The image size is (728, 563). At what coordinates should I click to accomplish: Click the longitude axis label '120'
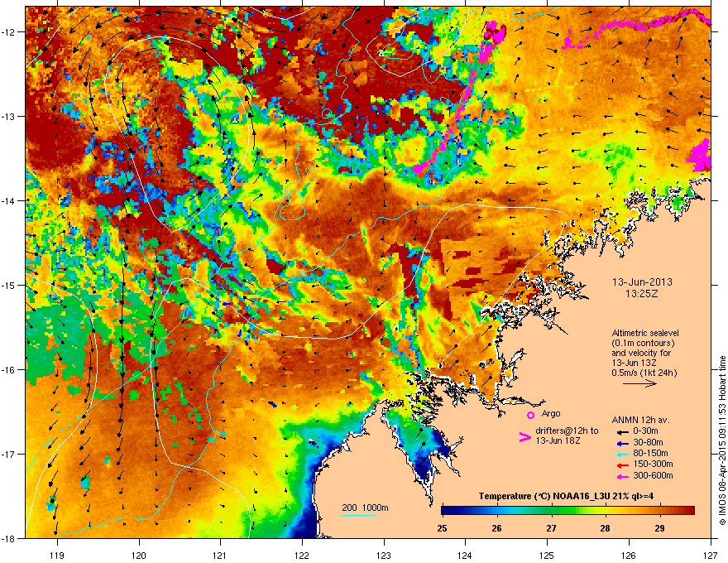tap(139, 555)
